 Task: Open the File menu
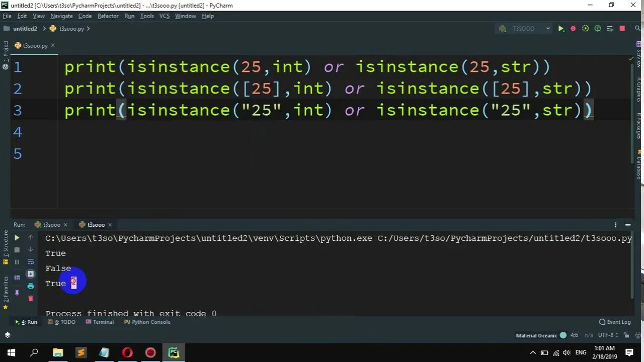tap(7, 16)
